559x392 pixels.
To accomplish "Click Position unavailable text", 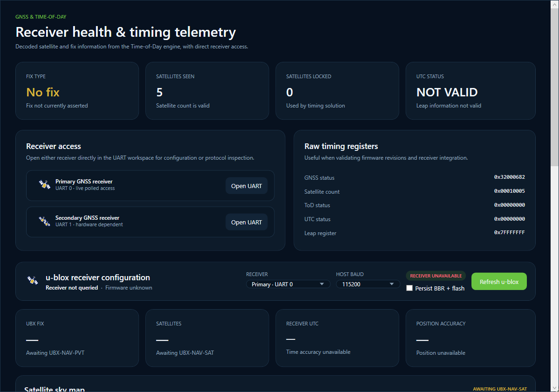I will click(x=441, y=353).
